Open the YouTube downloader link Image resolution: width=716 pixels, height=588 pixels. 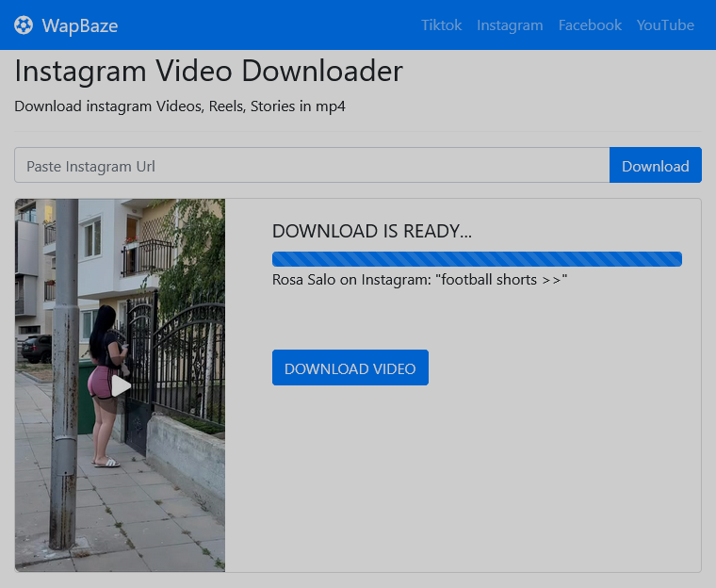pos(665,25)
